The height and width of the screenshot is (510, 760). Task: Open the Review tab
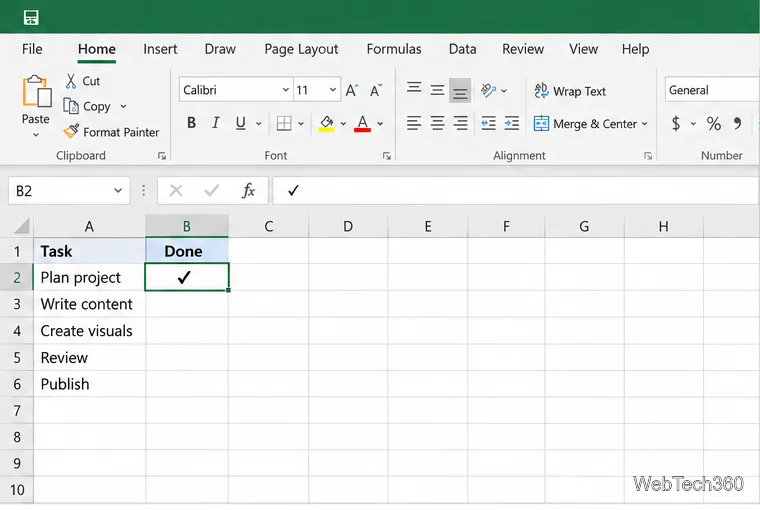coord(523,49)
